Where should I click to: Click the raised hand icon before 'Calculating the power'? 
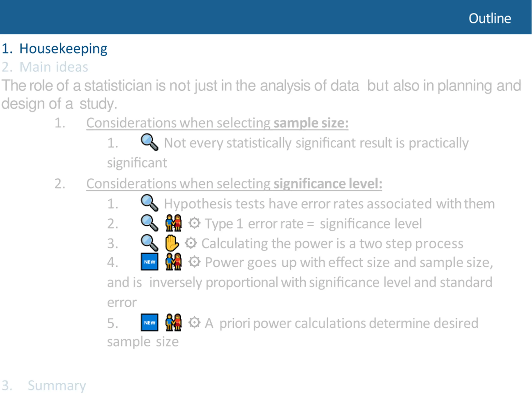172,243
